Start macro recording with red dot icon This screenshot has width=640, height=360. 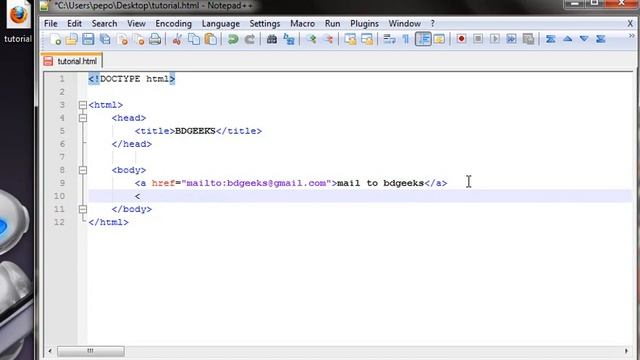point(461,39)
